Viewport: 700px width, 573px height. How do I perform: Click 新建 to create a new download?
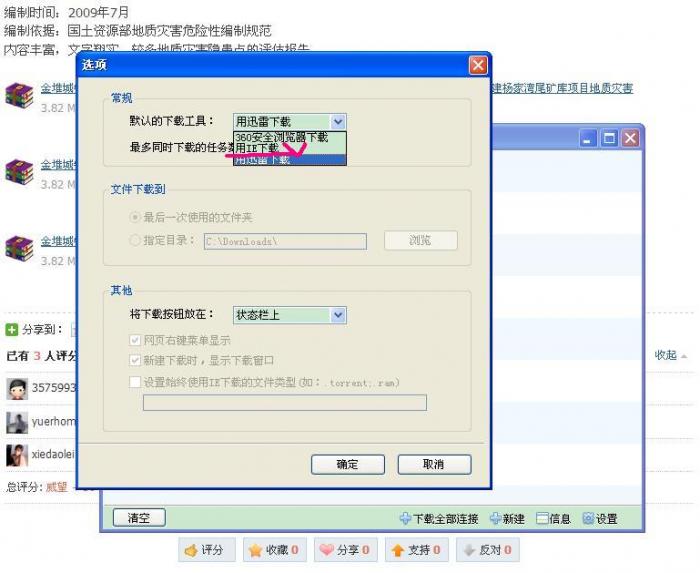point(506,519)
